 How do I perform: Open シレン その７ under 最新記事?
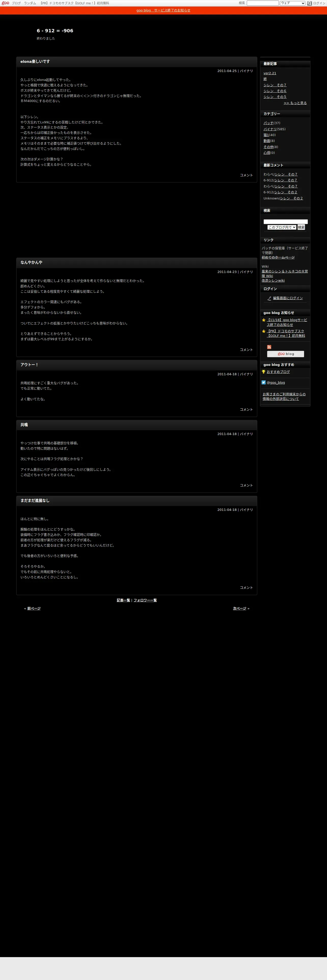coord(275,85)
